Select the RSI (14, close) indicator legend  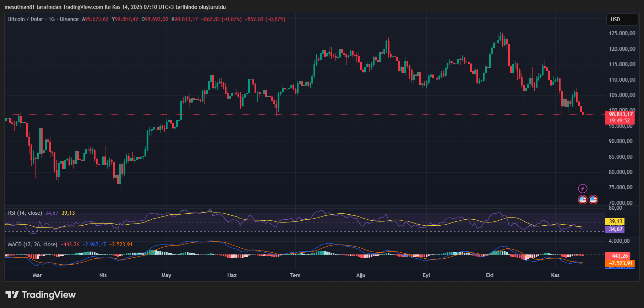coord(25,213)
